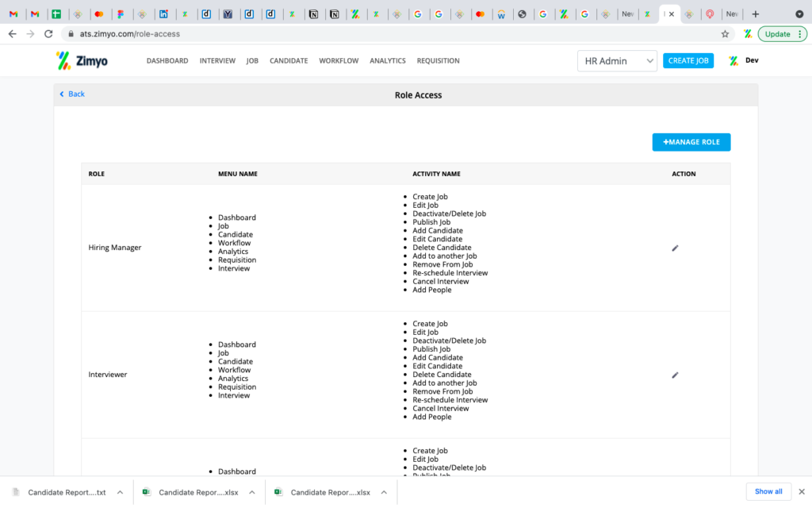Open the REQUISITION menu
The height and width of the screenshot is (508, 812).
tap(438, 60)
